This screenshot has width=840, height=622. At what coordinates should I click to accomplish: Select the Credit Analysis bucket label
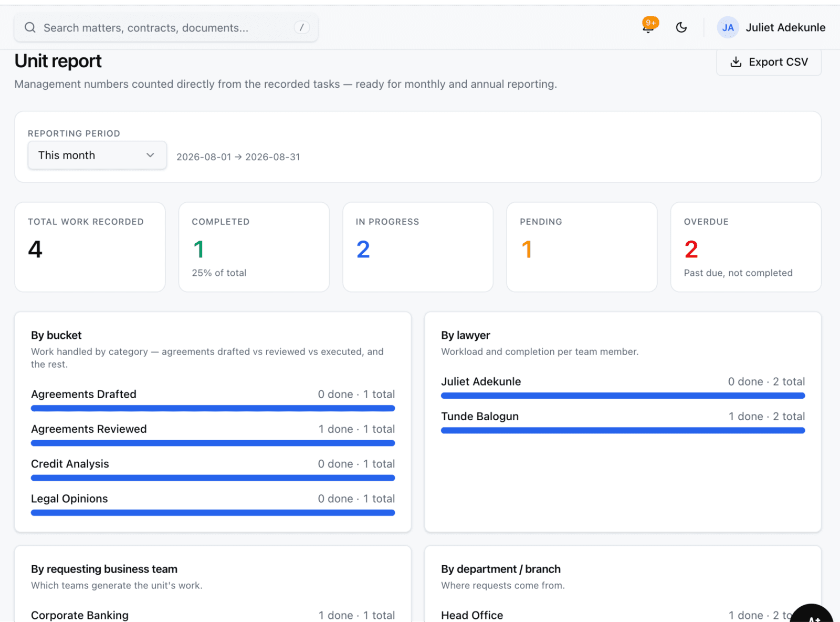pyautogui.click(x=70, y=464)
